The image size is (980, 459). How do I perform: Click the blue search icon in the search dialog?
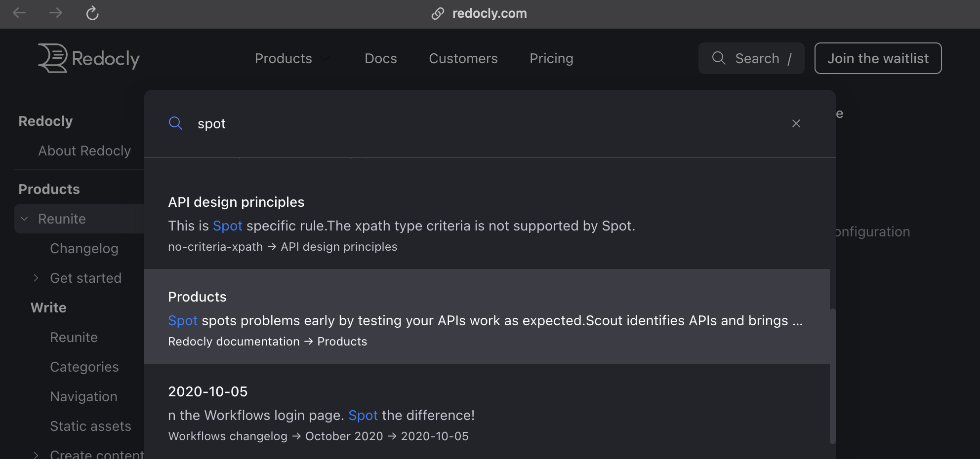[175, 123]
